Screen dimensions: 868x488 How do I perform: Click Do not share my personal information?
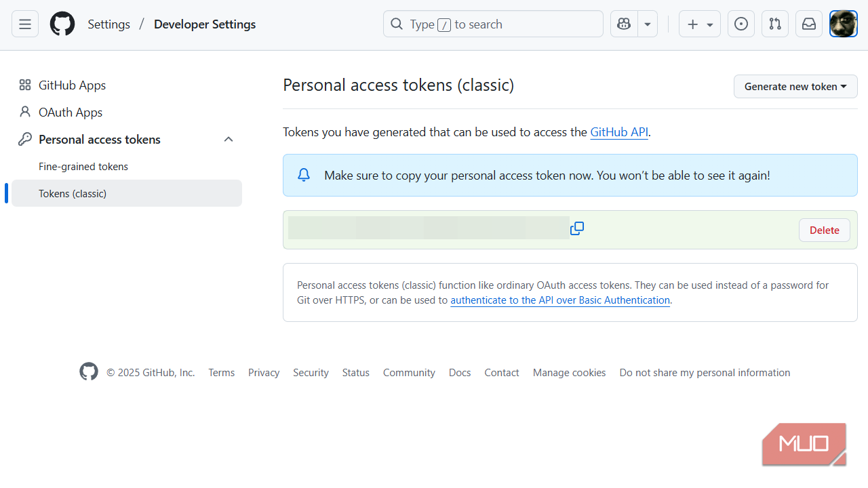coord(705,373)
